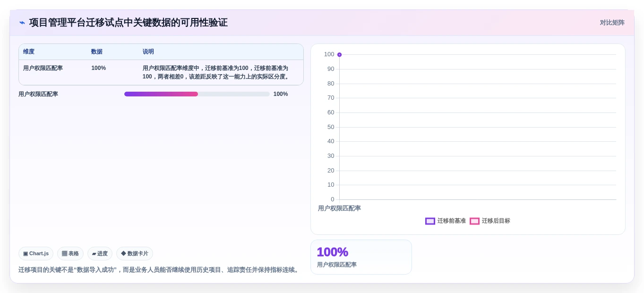This screenshot has height=293, width=644.
Task: Select the 数据卡片 tag chip
Action: tap(135, 253)
